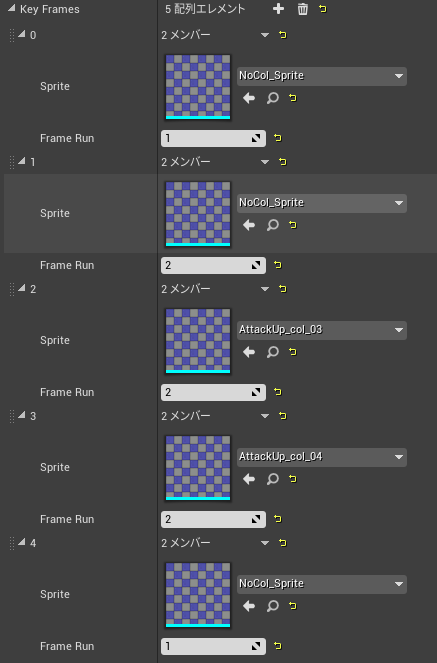This screenshot has width=437, height=663.
Task: Use selected asset for element 0 sprite
Action: coord(249,98)
